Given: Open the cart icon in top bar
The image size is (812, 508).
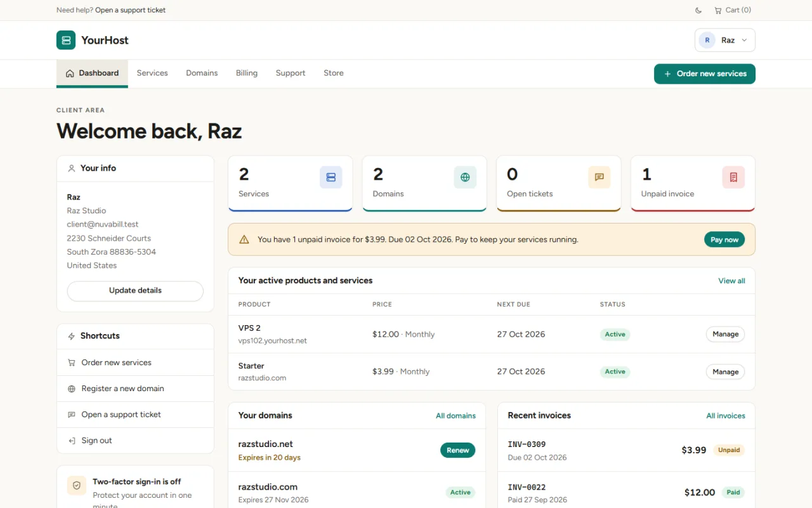Looking at the screenshot, I should click(x=718, y=10).
